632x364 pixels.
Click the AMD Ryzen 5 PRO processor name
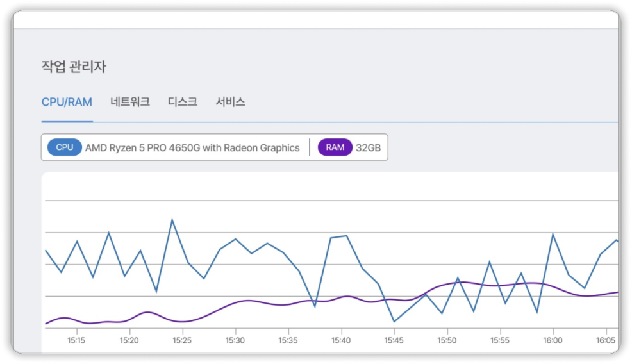point(192,148)
